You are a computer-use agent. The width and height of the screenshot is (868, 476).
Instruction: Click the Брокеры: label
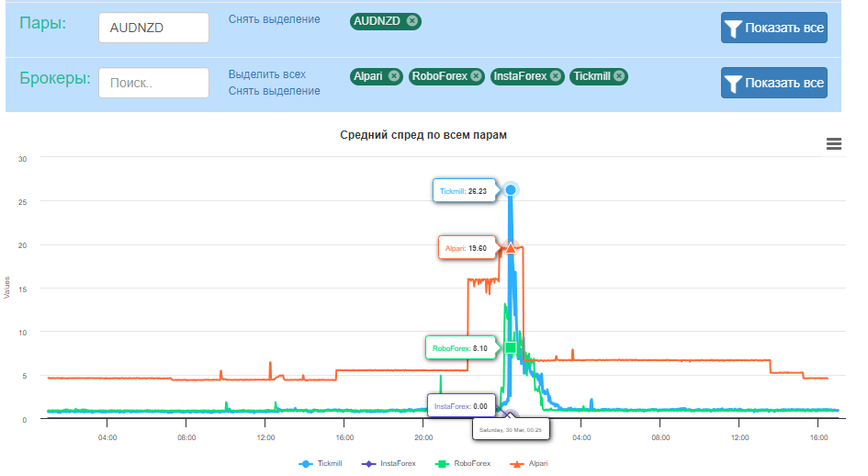55,78
